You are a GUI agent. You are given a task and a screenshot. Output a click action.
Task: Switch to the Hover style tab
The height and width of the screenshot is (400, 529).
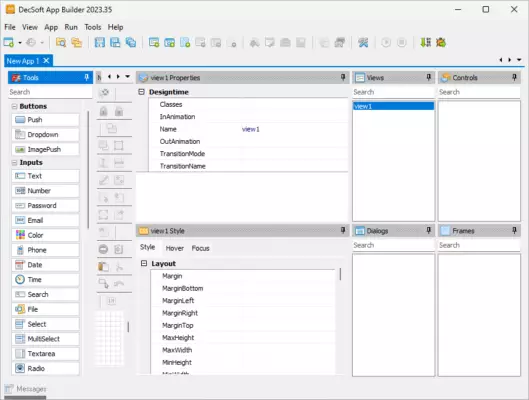[x=174, y=248]
